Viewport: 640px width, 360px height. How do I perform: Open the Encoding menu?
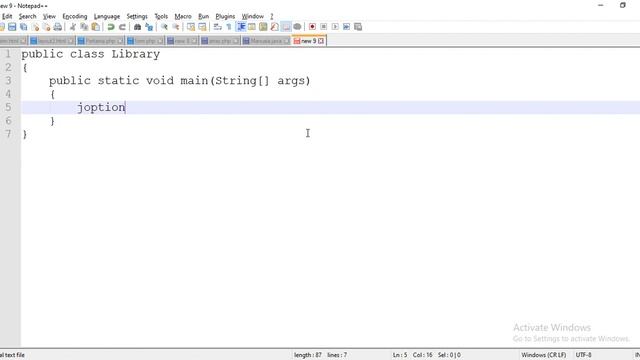[75, 16]
